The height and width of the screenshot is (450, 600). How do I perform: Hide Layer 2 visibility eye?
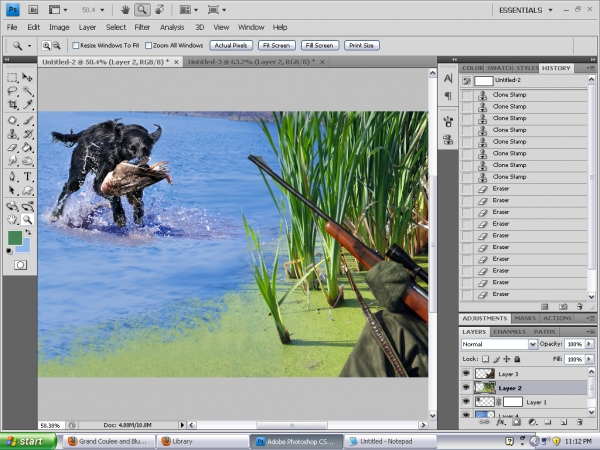point(466,387)
